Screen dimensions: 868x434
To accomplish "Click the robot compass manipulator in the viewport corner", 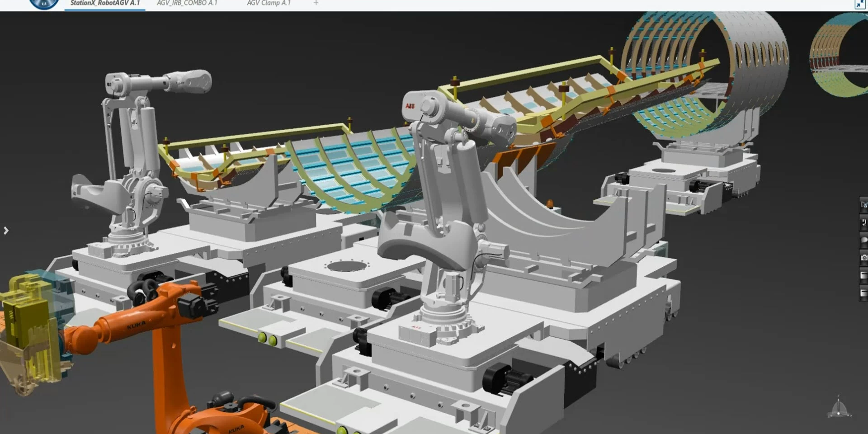I will (x=839, y=407).
